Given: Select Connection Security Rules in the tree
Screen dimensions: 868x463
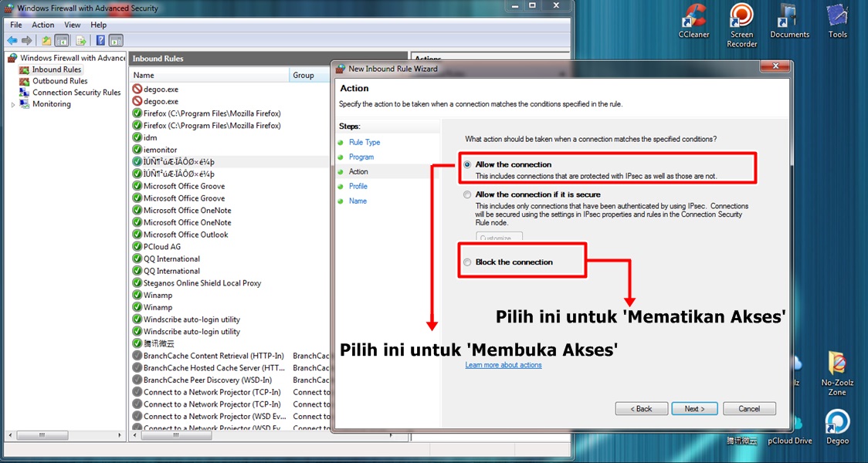Looking at the screenshot, I should (76, 93).
